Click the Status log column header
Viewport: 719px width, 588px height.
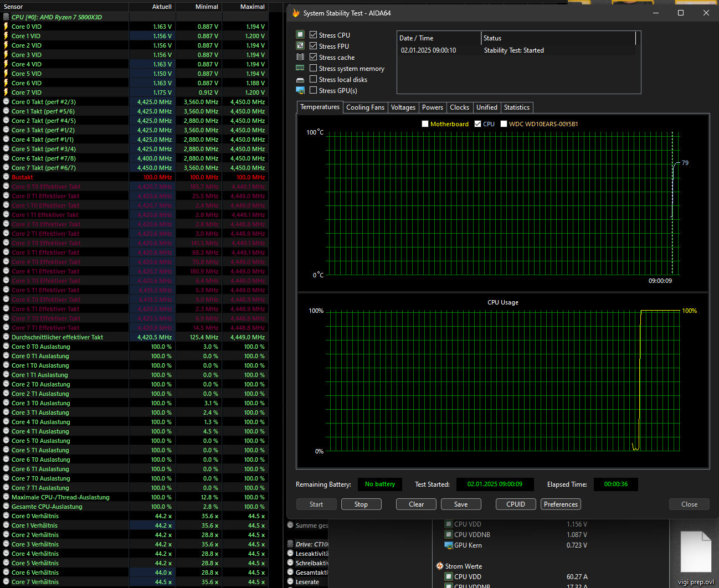(558, 38)
